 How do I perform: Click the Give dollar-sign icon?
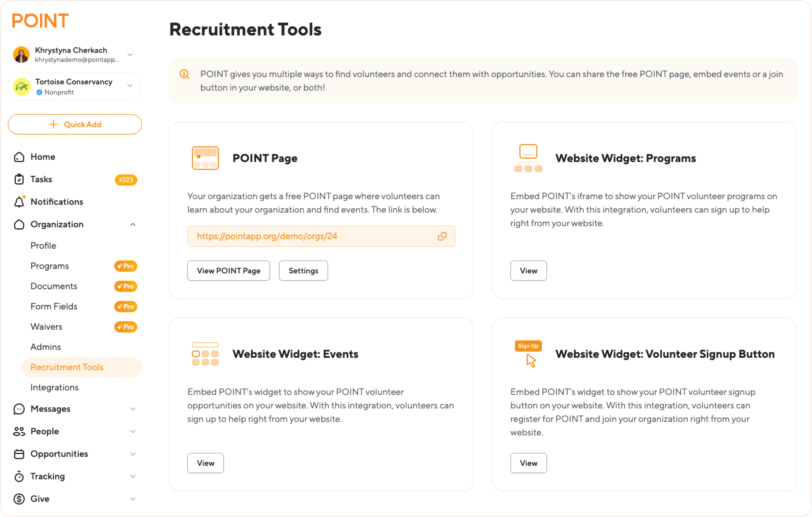pyautogui.click(x=19, y=499)
